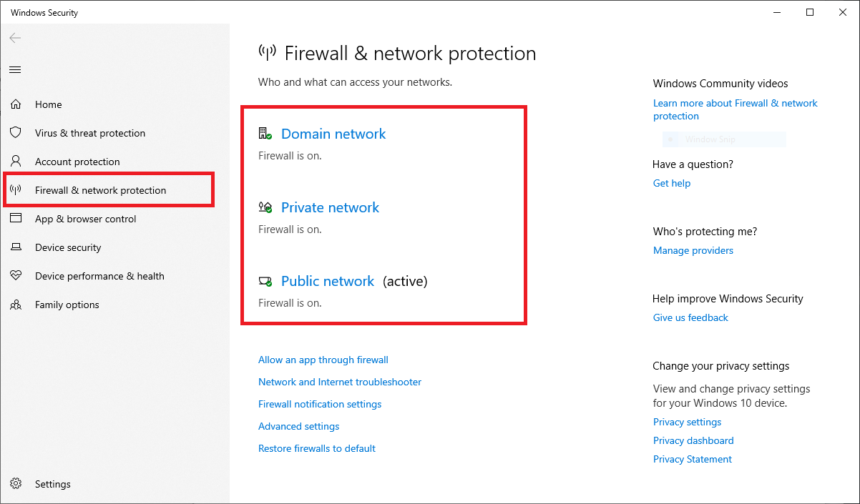The width and height of the screenshot is (860, 504).
Task: Open the hamburger navigation menu
Action: (15, 69)
